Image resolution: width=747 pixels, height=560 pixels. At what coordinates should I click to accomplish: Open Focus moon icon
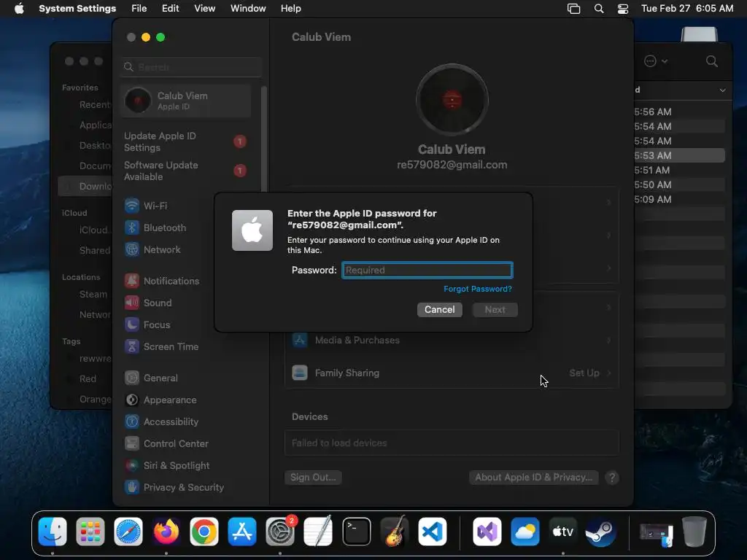coord(132,324)
